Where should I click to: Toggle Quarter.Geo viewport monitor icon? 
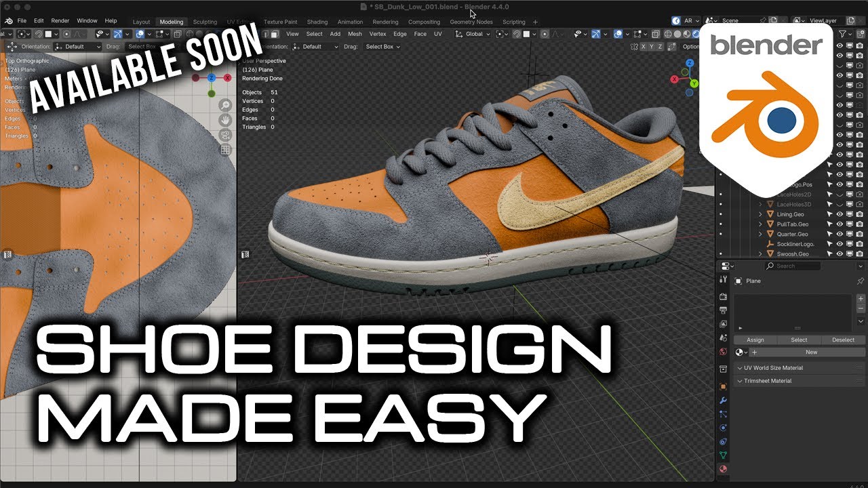(x=850, y=234)
